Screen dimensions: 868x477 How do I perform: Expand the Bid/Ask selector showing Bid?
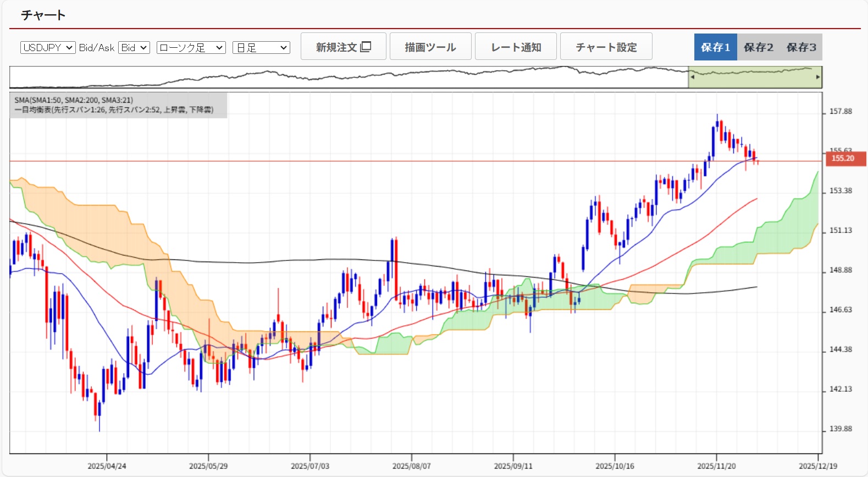[134, 48]
